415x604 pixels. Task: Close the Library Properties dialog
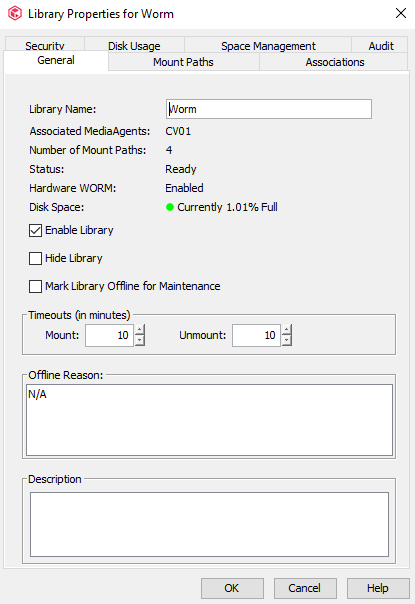pos(401,13)
